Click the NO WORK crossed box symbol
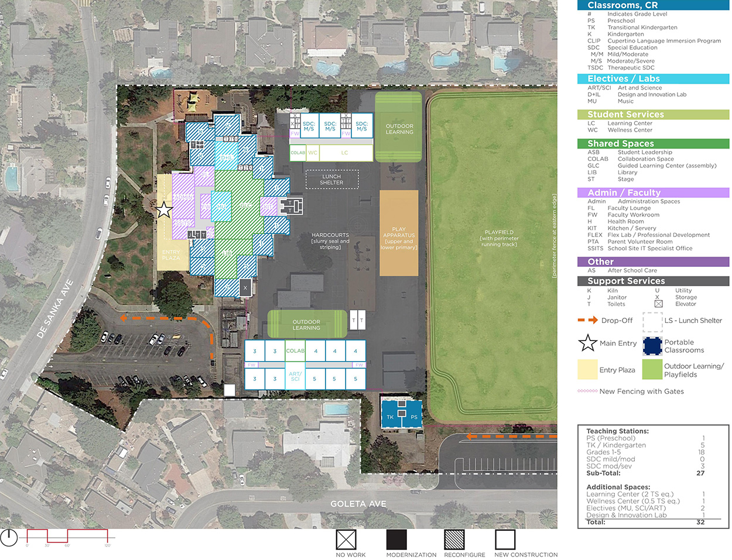 coord(346,539)
